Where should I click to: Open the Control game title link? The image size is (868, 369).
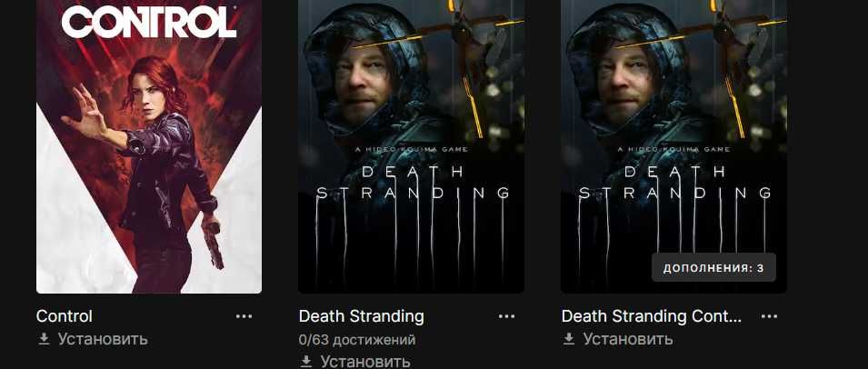click(x=65, y=316)
